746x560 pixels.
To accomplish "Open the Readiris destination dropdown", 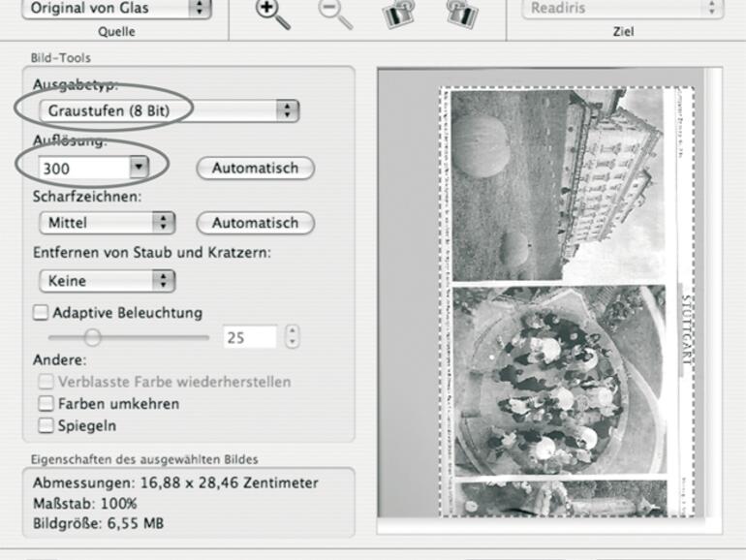I will (622, 9).
